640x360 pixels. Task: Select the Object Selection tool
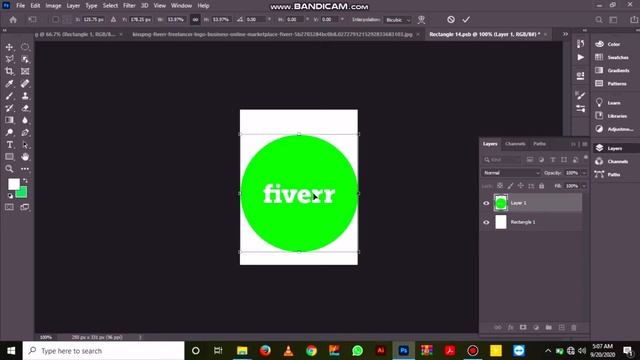(x=25, y=59)
